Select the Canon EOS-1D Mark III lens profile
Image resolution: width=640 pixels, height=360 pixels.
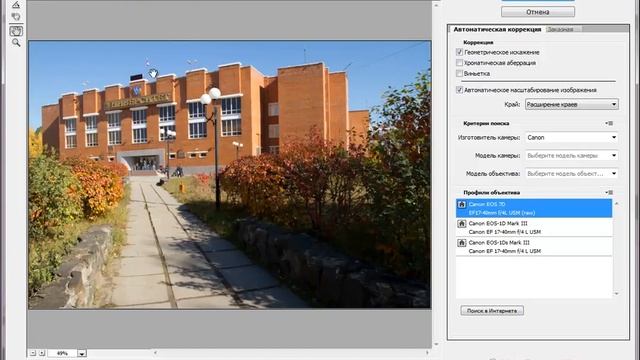pyautogui.click(x=534, y=227)
